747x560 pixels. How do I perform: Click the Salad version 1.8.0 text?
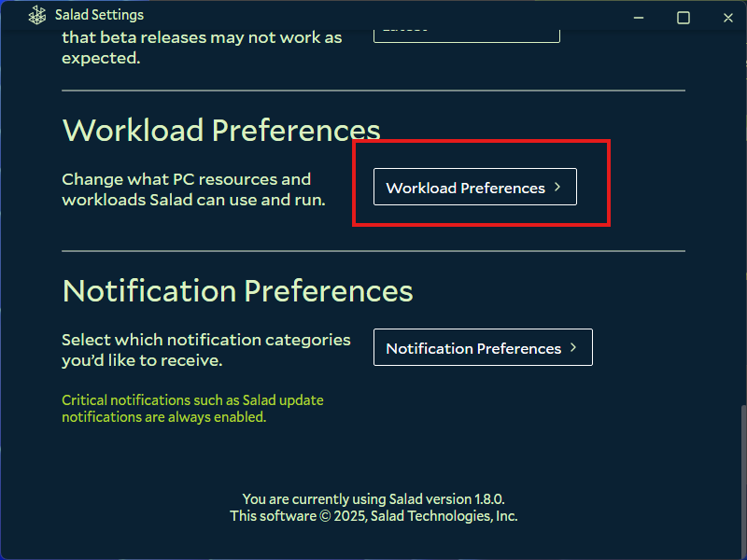tap(373, 499)
